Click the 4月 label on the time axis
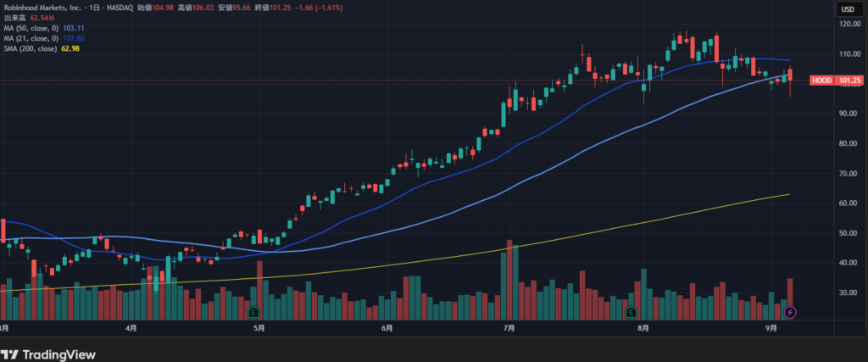 click(131, 328)
